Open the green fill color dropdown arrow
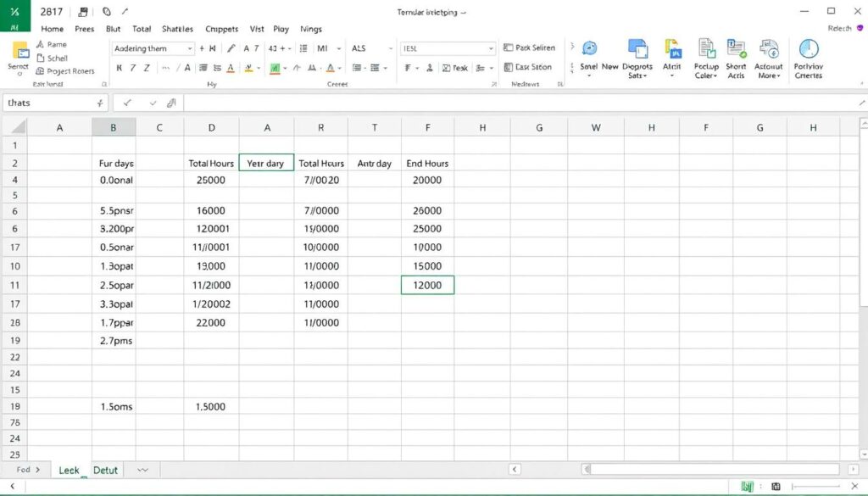 tap(285, 68)
